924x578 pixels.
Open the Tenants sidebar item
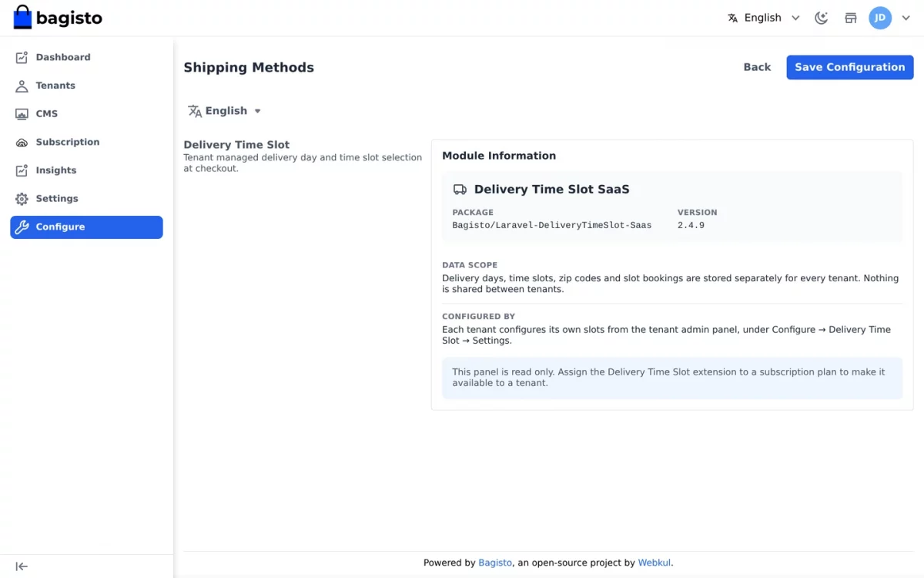(x=86, y=86)
